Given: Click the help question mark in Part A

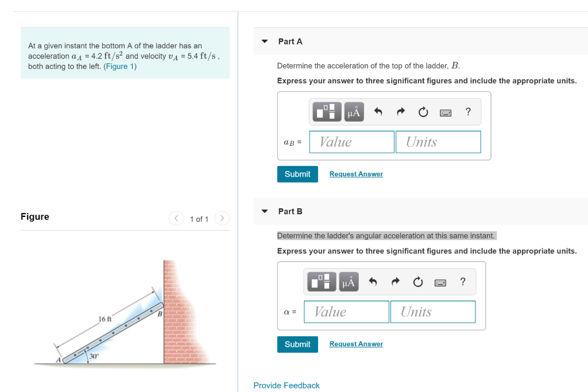Looking at the screenshot, I should pos(467,112).
